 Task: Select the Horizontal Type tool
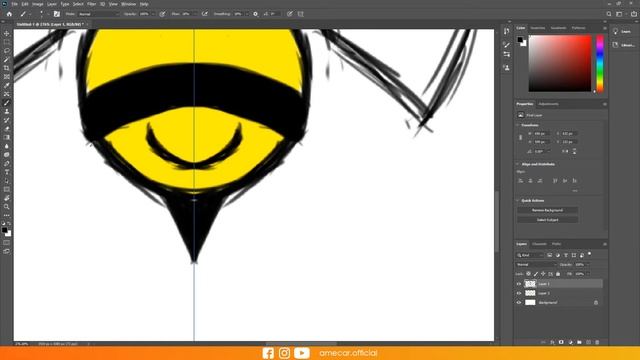tap(7, 172)
